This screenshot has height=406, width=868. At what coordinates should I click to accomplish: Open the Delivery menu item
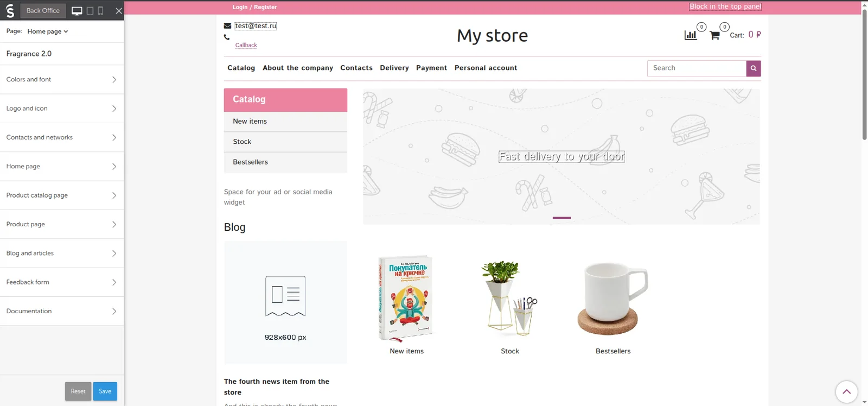[394, 68]
